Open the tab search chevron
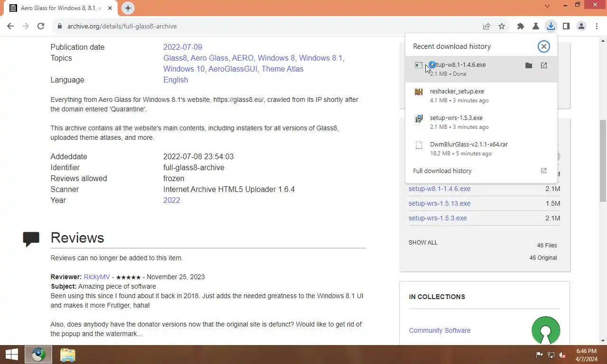This screenshot has height=364, width=607. 547,6
